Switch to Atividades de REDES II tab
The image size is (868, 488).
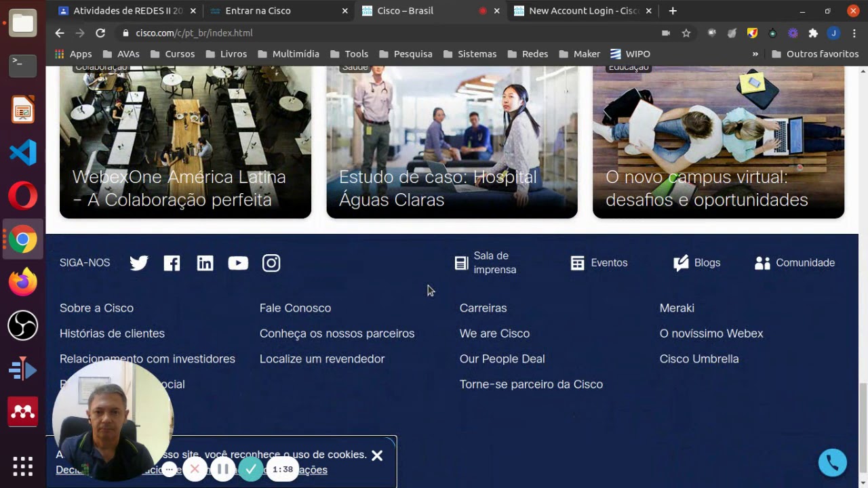click(127, 11)
